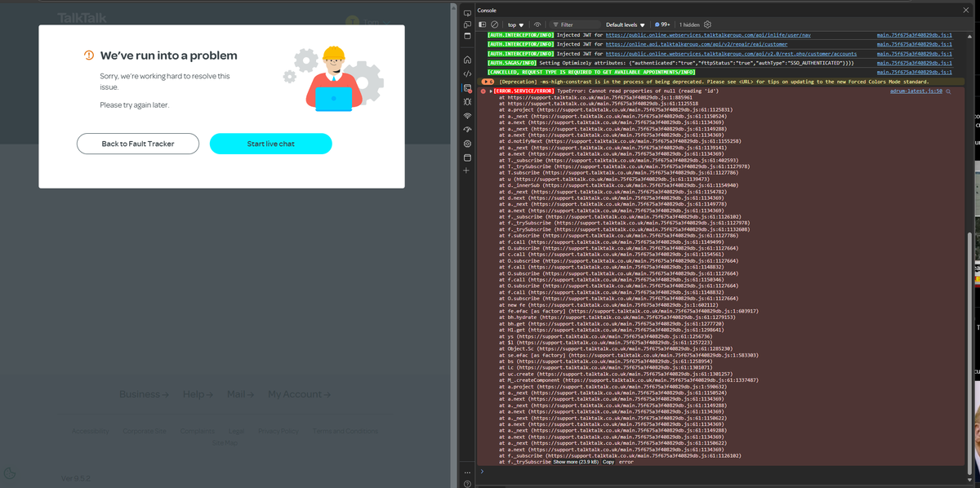This screenshot has width=980, height=488.
Task: Click the Privacy Policy footer link
Action: [x=278, y=431]
